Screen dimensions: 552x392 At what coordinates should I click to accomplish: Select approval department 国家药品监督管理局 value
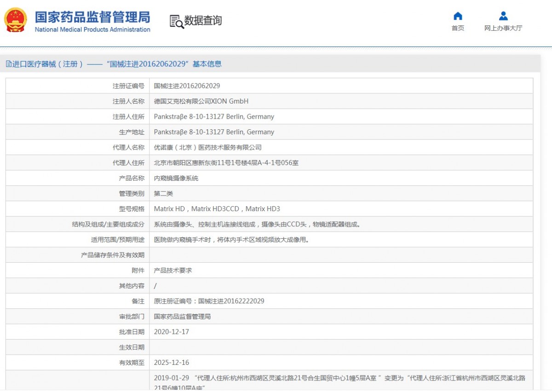pos(182,317)
